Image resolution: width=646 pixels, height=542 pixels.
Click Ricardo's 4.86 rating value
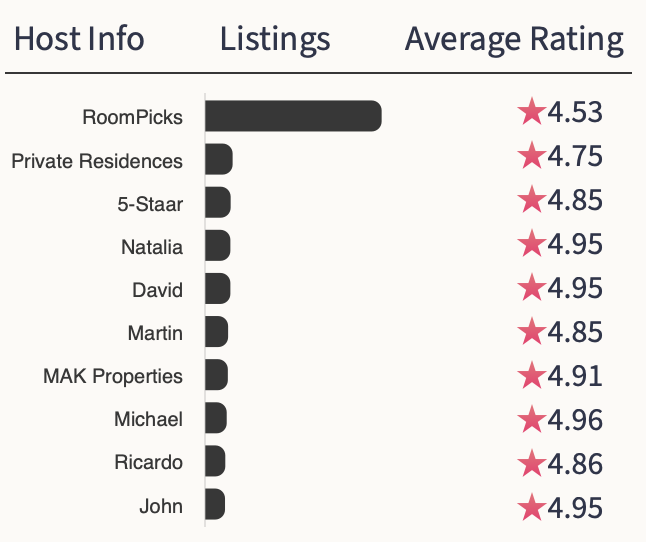pyautogui.click(x=575, y=464)
